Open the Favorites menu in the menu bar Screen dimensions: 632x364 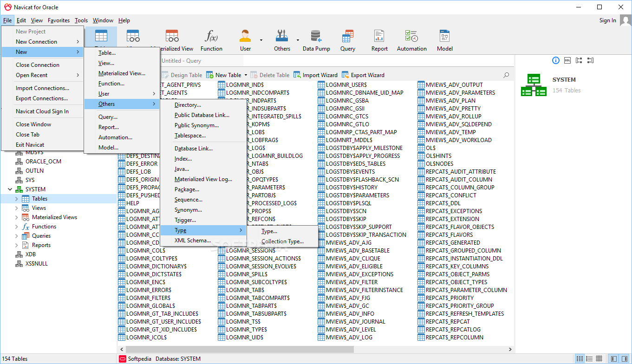pyautogui.click(x=59, y=20)
